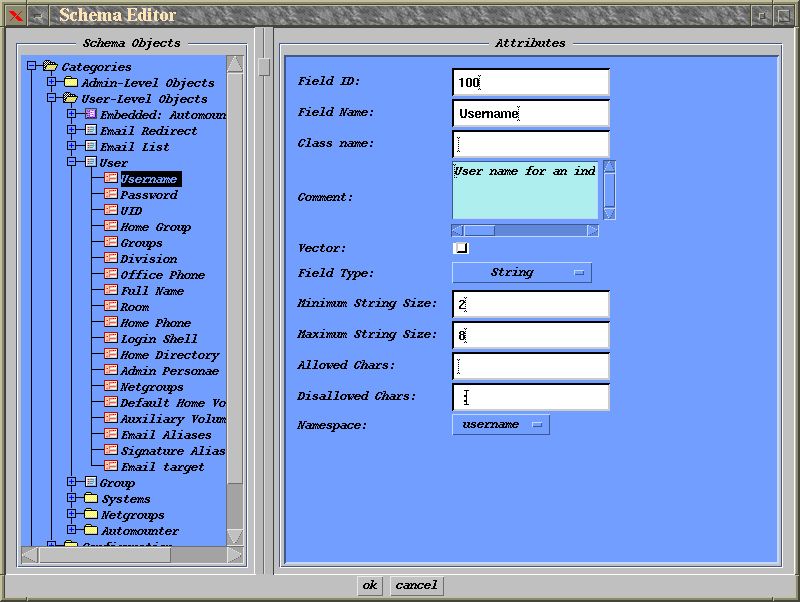Click the Allowed Chars input field
Screen dimensions: 800x602
pyautogui.click(x=531, y=366)
